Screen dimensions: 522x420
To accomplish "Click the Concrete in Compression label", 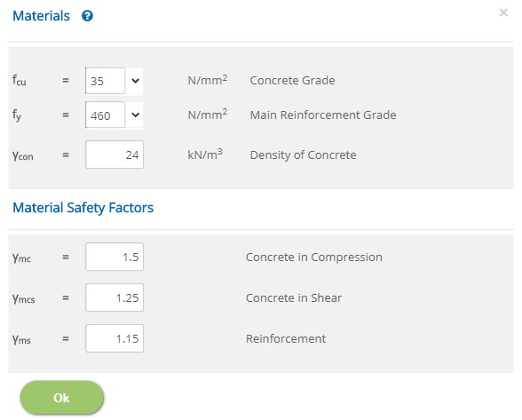I will (314, 258).
